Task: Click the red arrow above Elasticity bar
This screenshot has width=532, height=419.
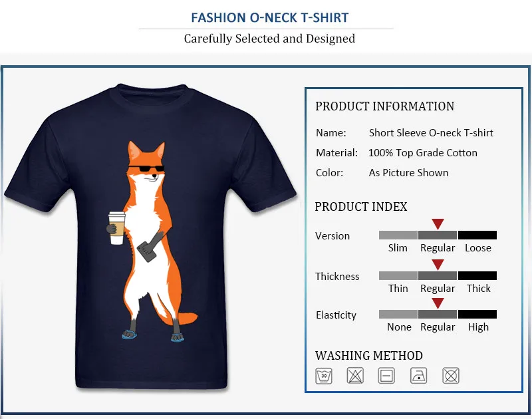Action: pyautogui.click(x=438, y=303)
